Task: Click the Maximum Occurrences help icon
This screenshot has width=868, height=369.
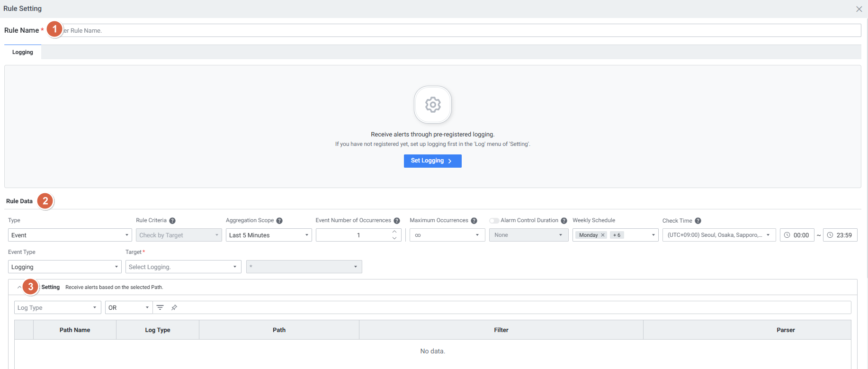Action: (474, 221)
